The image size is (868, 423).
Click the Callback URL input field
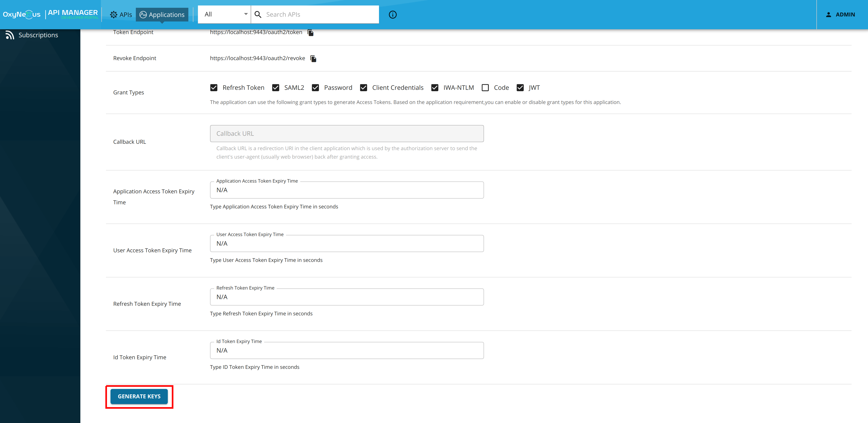[x=347, y=134]
